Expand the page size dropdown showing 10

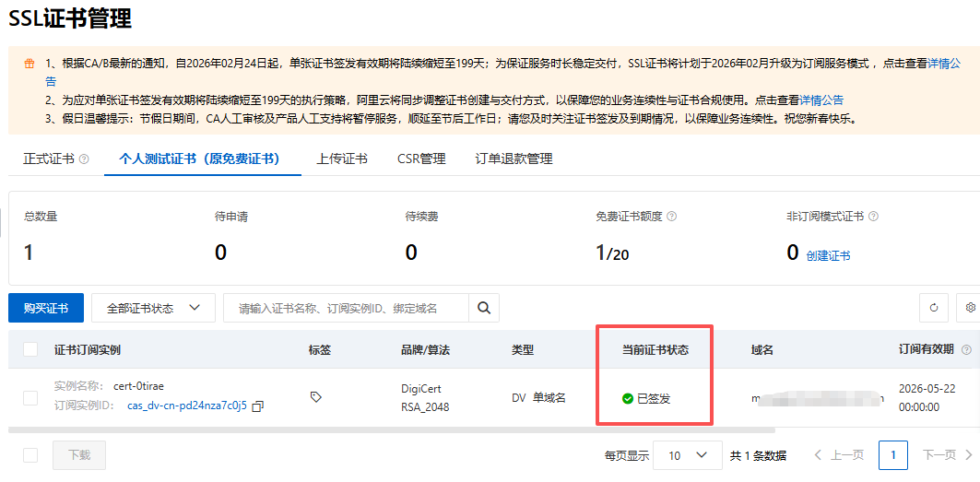[x=688, y=455]
